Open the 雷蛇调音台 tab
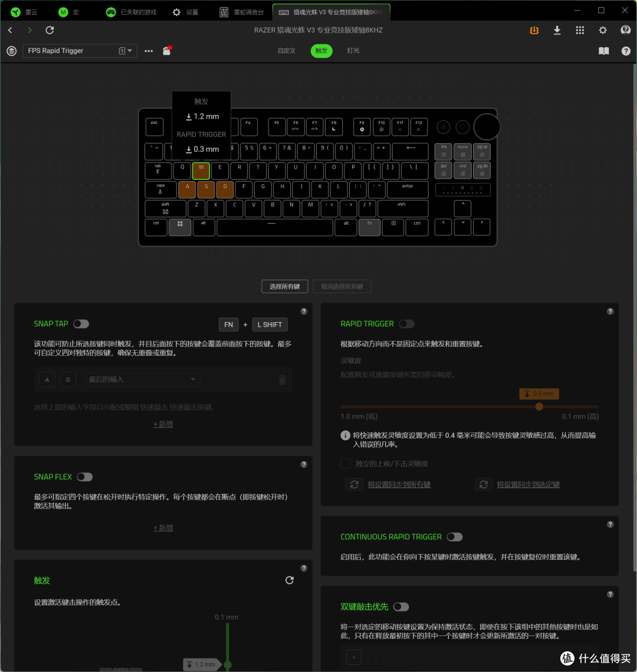637x672 pixels. [242, 12]
